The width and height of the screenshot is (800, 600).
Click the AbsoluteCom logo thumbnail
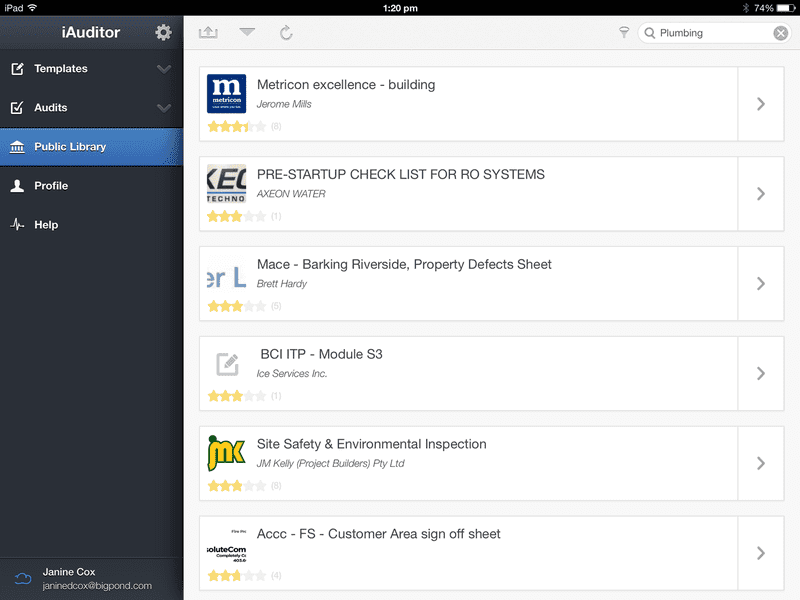coord(227,546)
